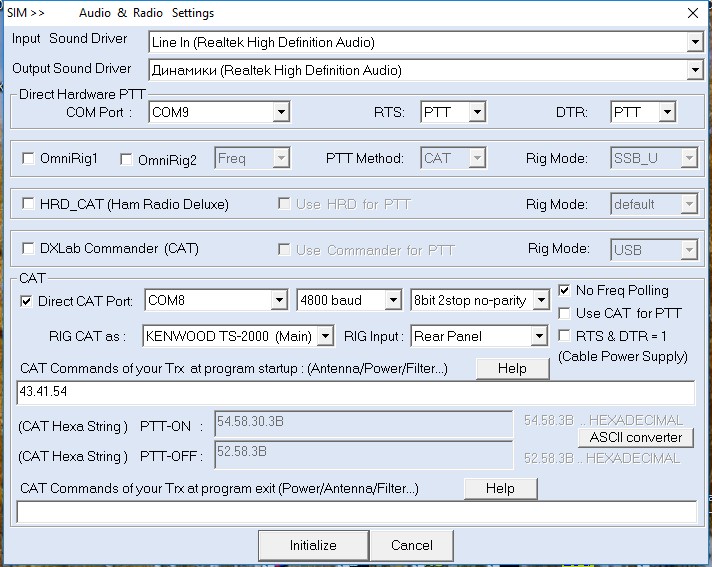Uncheck the Direct CAT Port checkbox
712x567 pixels.
coord(26,300)
